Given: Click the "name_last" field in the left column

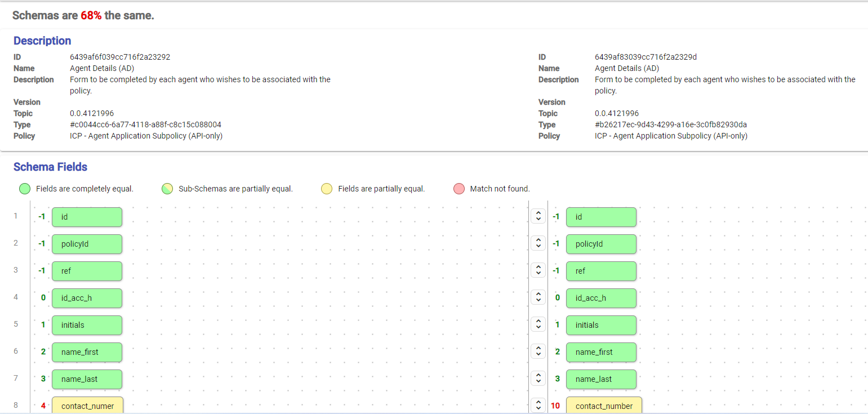Looking at the screenshot, I should 87,379.
